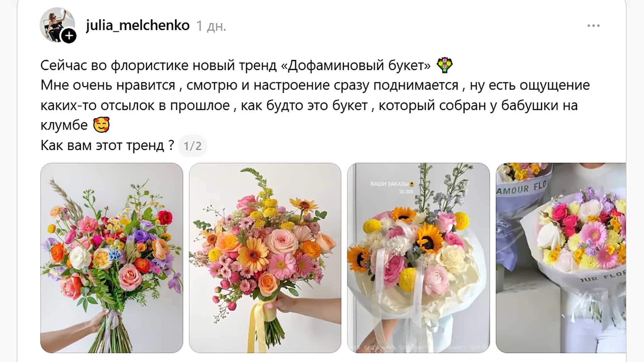Visit the julia_melchenko username link
This screenshot has height=362, width=644.
coord(138,25)
